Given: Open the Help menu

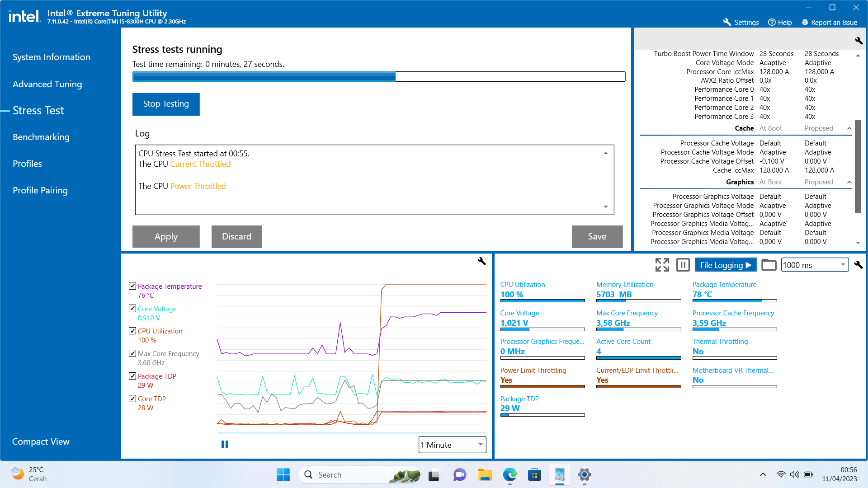Looking at the screenshot, I should pos(780,22).
